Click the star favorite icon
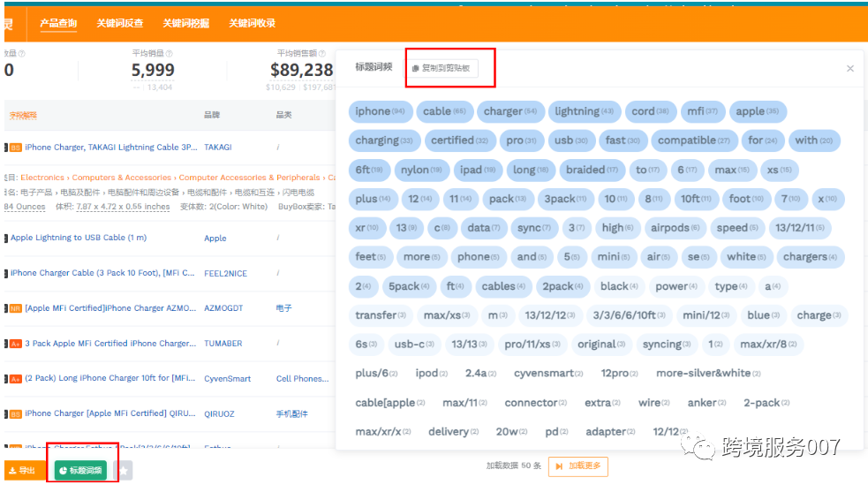The width and height of the screenshot is (868, 485). (124, 471)
